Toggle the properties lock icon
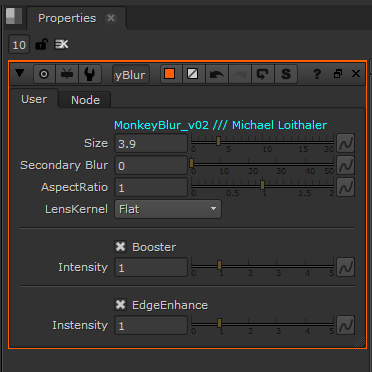 tap(41, 44)
